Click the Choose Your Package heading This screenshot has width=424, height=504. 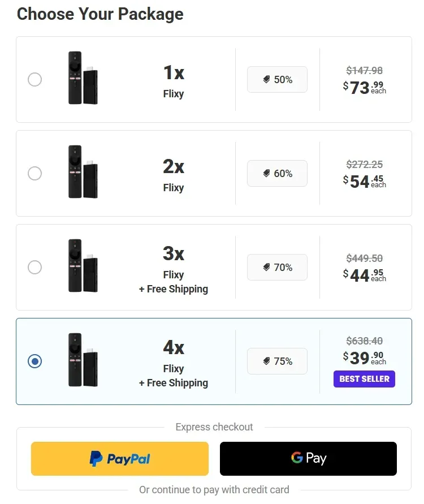pos(100,14)
